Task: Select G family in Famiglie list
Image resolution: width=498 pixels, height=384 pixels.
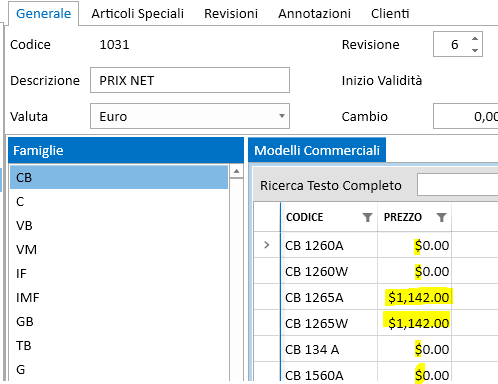Action: 119,369
